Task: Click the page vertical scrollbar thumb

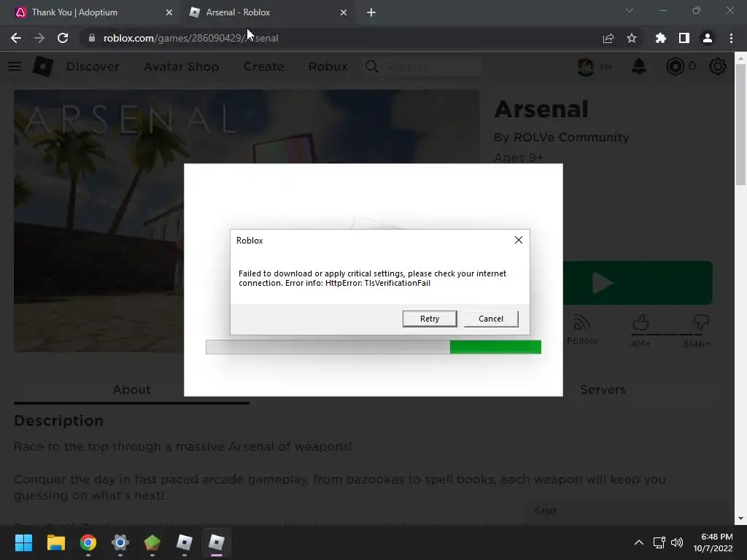Action: 740,124
